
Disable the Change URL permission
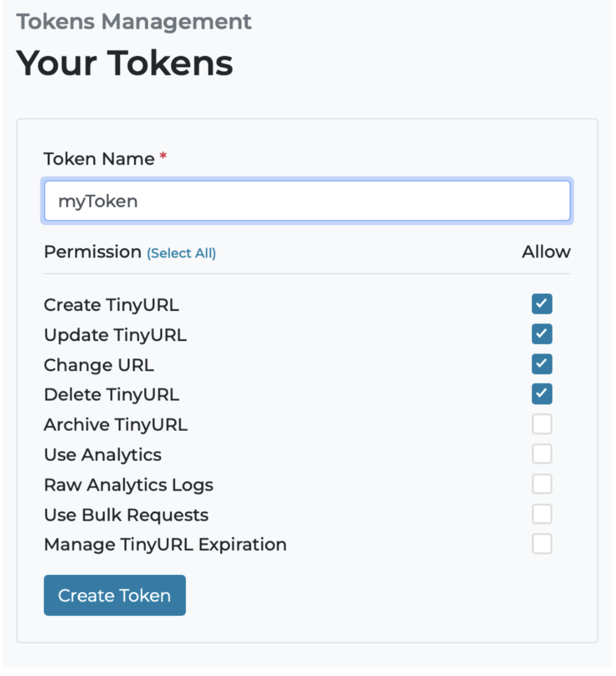(x=541, y=364)
